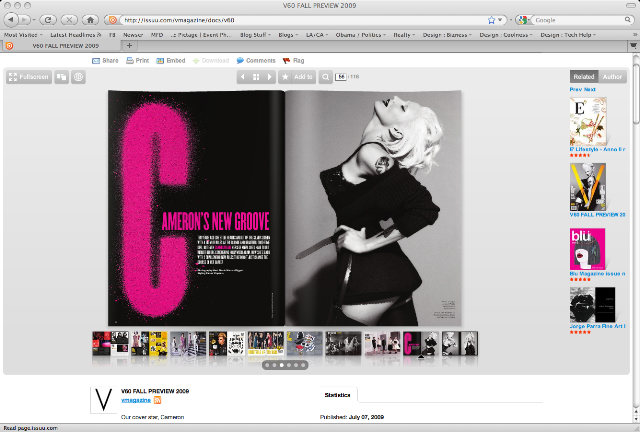Click the first pagination dot below thumbnails
This screenshot has width=640, height=432.
click(267, 365)
